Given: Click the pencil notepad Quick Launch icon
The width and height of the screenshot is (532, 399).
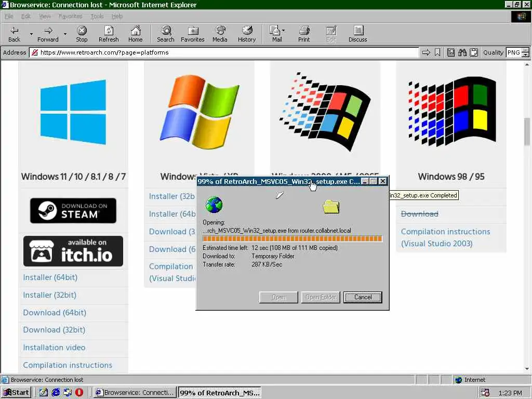Looking at the screenshot, I should 44,392.
